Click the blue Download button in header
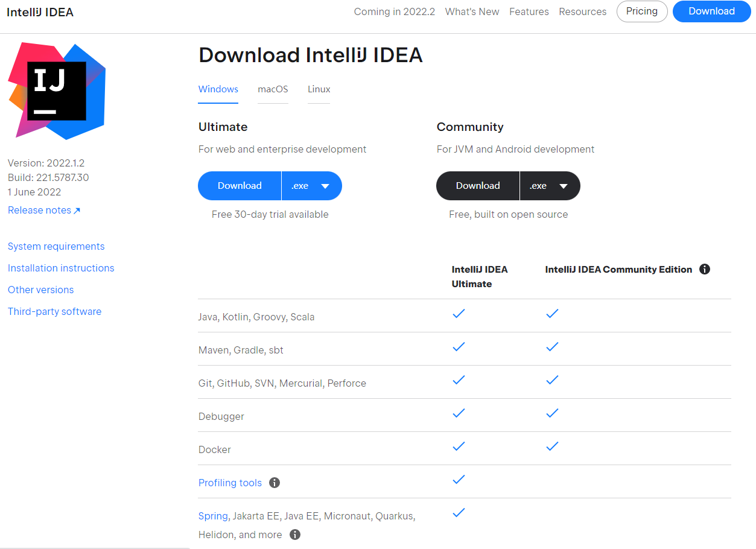This screenshot has width=756, height=549. [x=711, y=11]
